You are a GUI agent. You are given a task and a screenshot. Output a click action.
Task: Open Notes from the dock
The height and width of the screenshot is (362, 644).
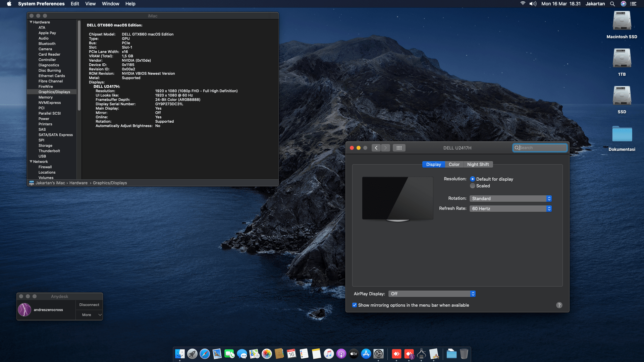(x=316, y=354)
